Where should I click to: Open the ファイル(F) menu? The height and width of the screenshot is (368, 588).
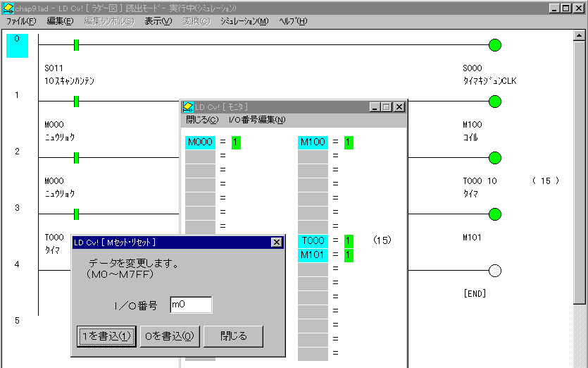point(21,21)
